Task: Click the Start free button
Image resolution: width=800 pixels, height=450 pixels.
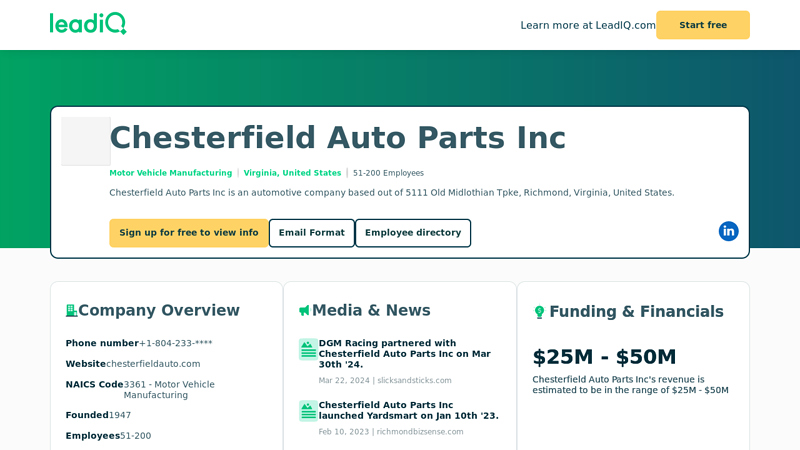Action: [703, 25]
